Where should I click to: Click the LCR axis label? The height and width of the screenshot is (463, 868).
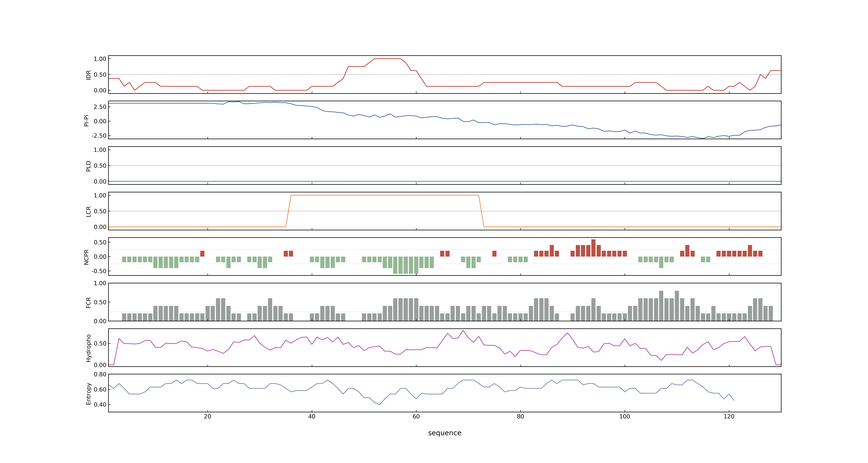coord(88,212)
